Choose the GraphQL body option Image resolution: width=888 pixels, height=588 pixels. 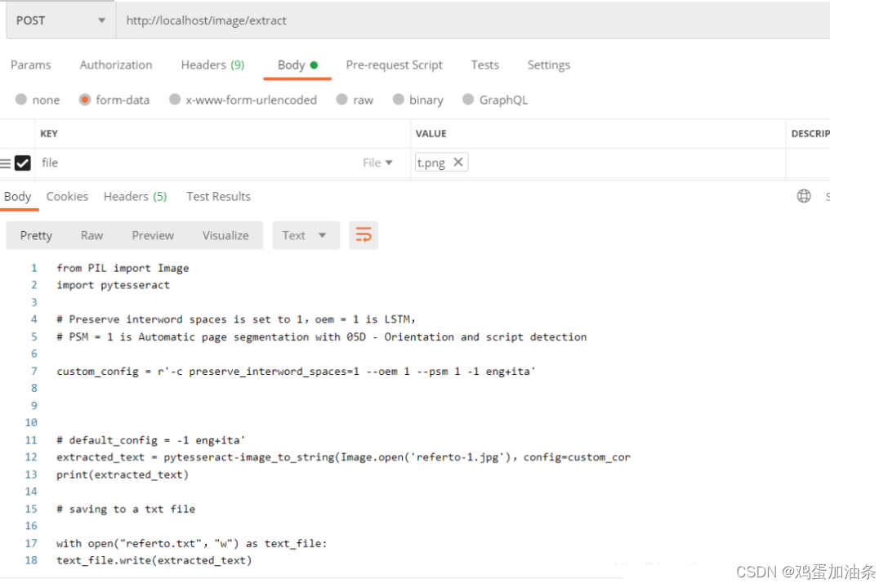(x=468, y=100)
